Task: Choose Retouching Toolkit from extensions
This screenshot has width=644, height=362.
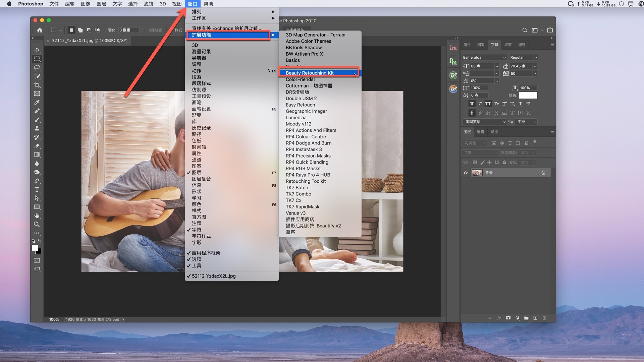Action: pos(320,181)
